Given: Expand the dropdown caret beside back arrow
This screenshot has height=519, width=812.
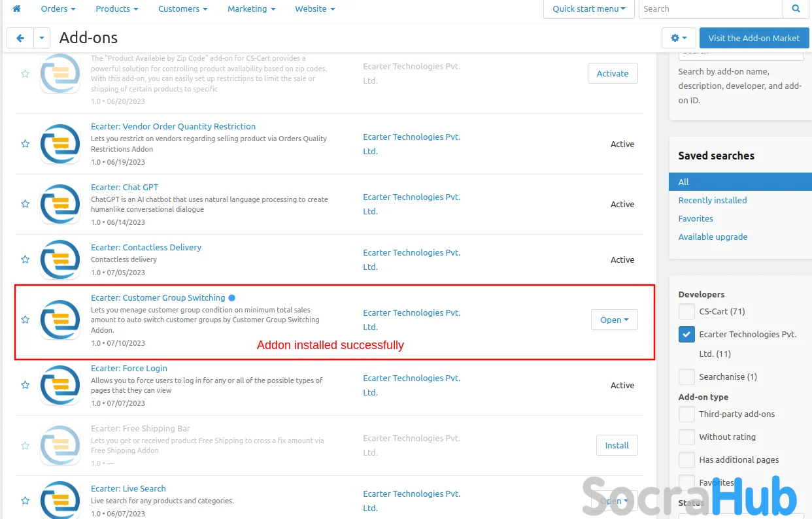Looking at the screenshot, I should 41,38.
